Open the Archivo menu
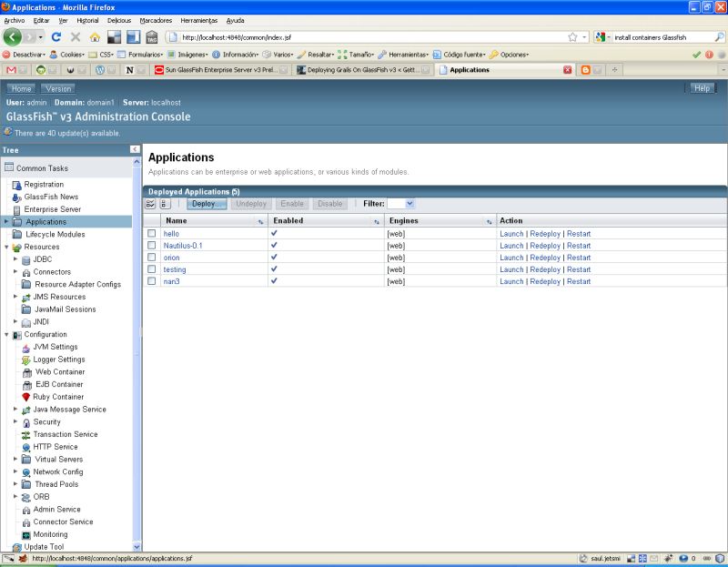728x567 pixels. [15, 20]
